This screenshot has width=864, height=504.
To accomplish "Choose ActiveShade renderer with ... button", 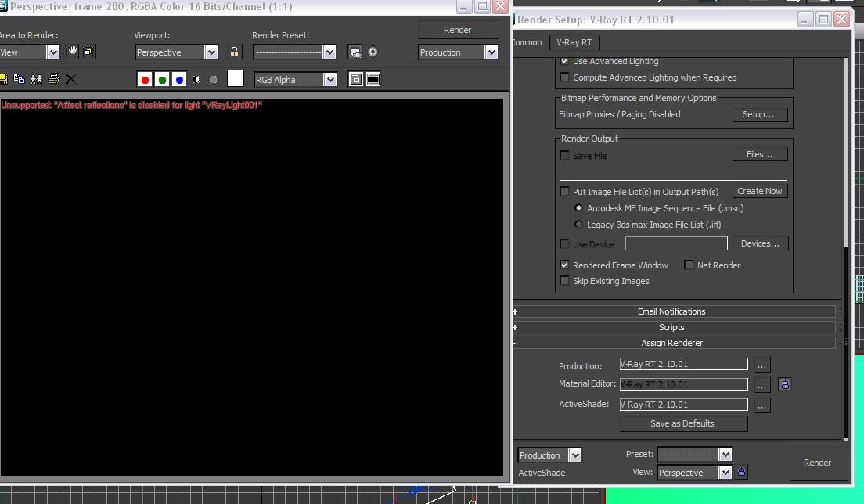I will (761, 405).
